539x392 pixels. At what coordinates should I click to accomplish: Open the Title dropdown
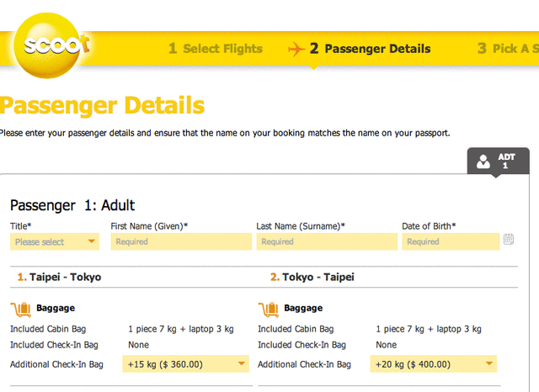pos(55,241)
